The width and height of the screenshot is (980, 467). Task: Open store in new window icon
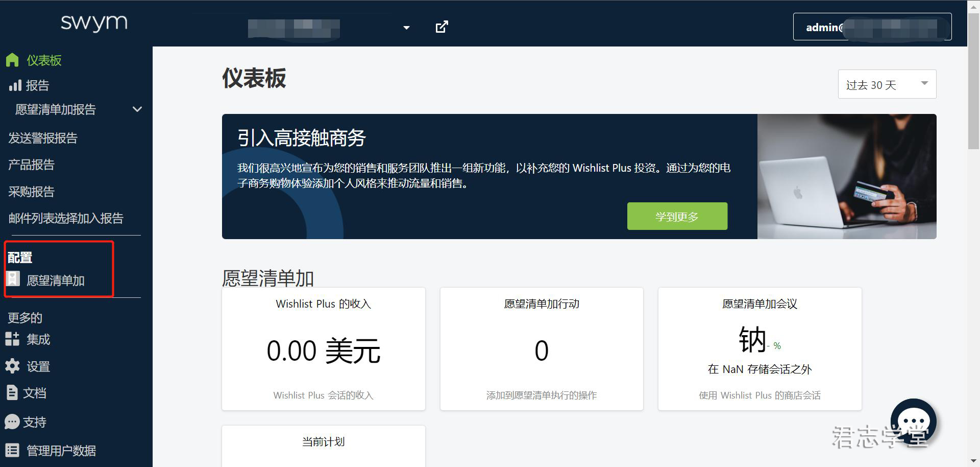442,27
